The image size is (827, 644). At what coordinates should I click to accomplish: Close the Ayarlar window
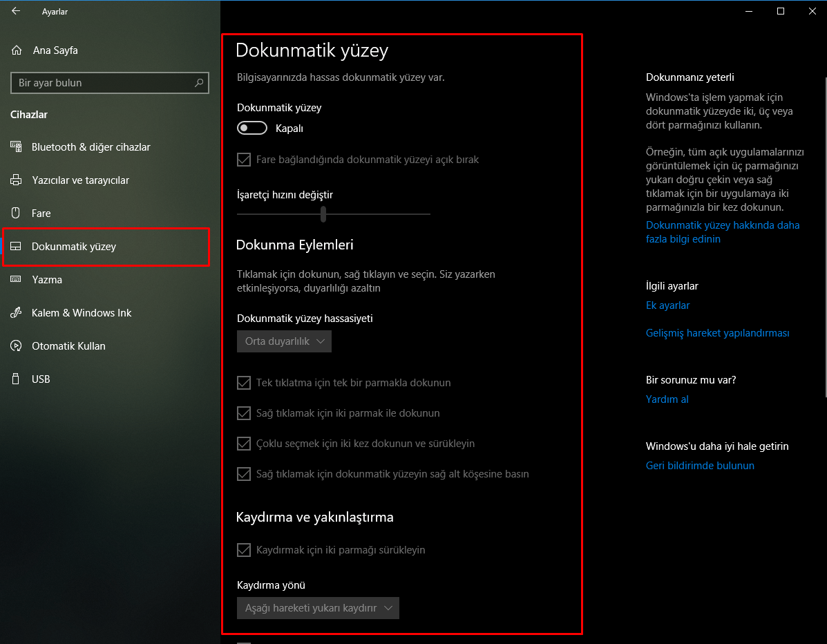[x=812, y=11]
